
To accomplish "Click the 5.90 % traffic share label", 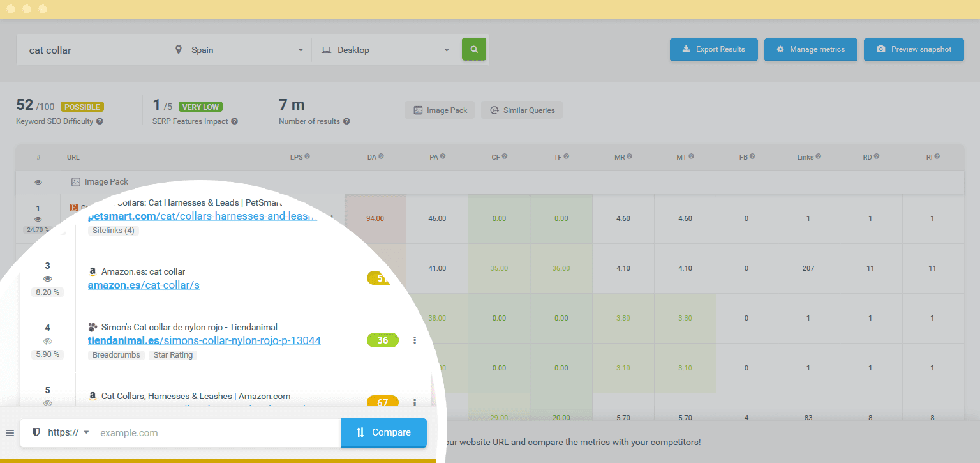I will (x=48, y=354).
